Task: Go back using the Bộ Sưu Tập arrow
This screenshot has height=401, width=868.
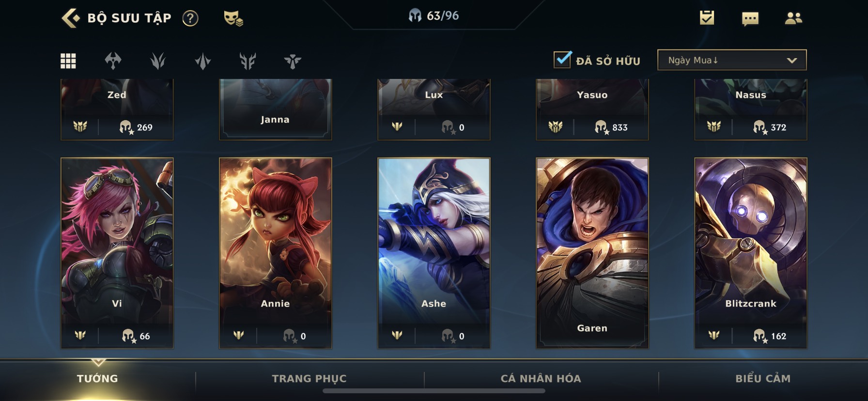Action: point(71,18)
